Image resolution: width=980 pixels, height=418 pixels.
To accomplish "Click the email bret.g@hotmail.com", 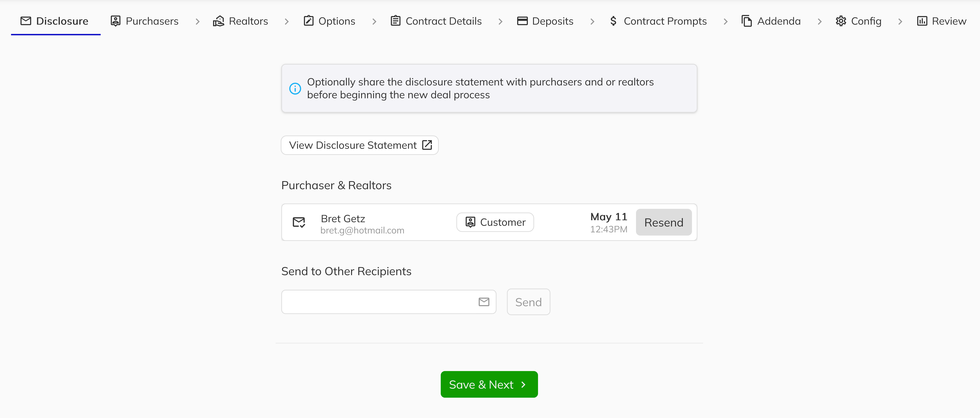I will click(363, 230).
